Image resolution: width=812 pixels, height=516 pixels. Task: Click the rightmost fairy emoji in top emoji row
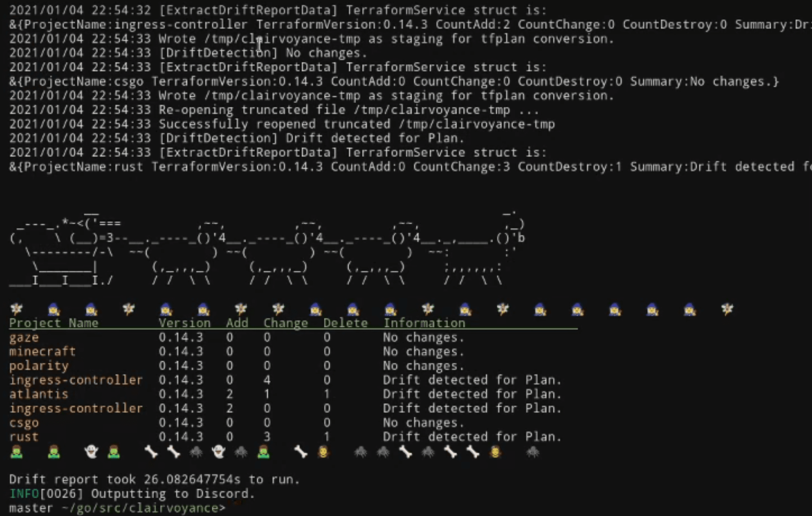[727, 309]
